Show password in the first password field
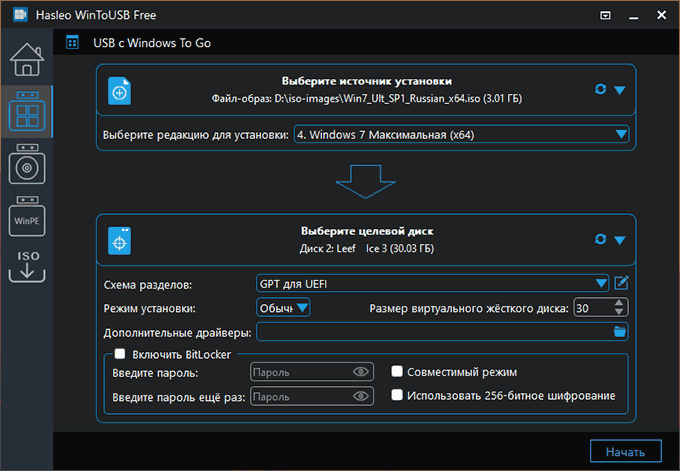680x471 pixels. tap(360, 372)
